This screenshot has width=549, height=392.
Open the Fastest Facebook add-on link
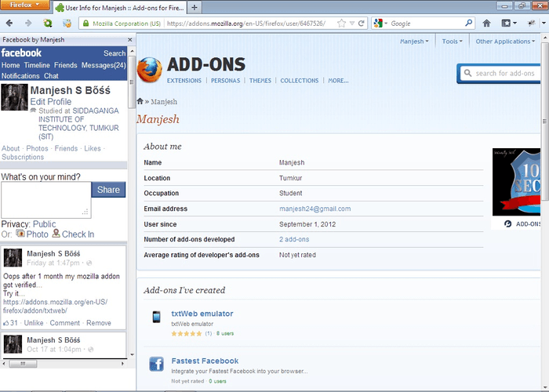(205, 361)
